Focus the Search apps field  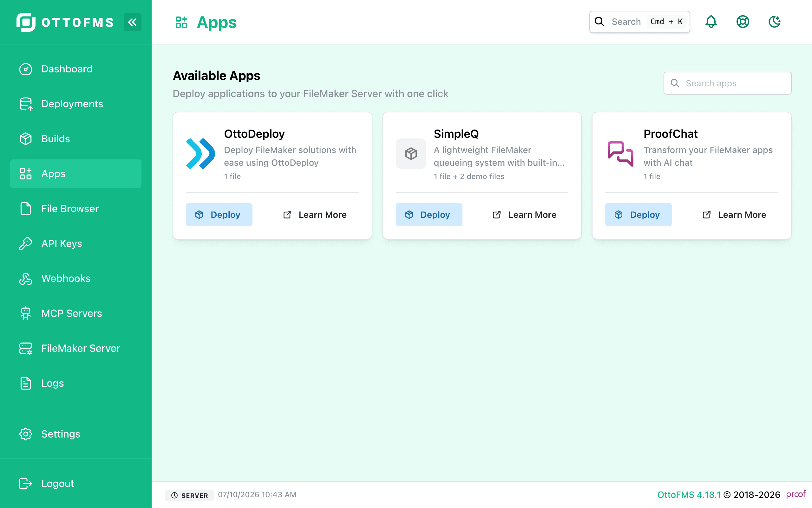[x=727, y=83]
